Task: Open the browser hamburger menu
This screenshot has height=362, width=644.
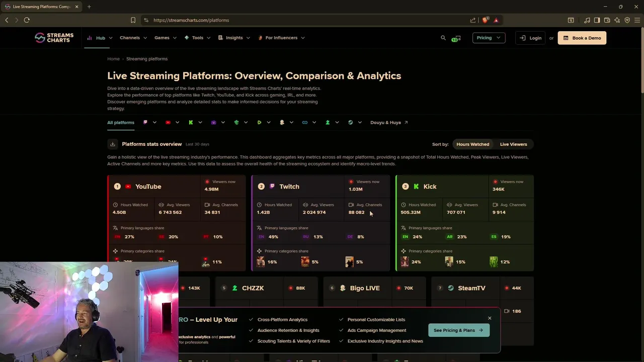Action: tap(637, 20)
